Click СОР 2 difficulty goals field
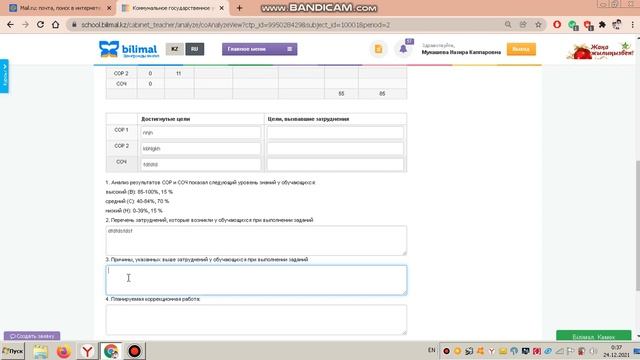This screenshot has height=360, width=640. pos(335,149)
